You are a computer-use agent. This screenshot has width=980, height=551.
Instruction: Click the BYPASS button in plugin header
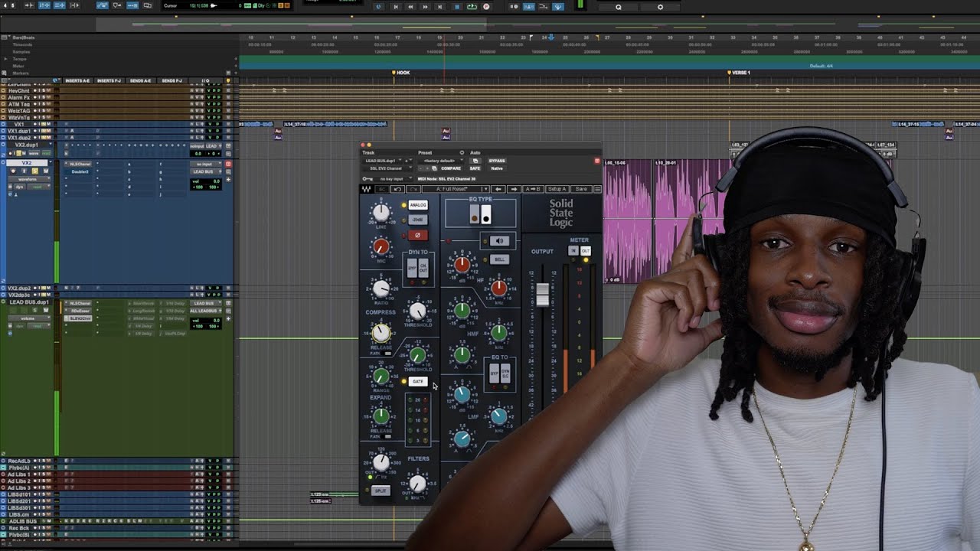pos(497,161)
